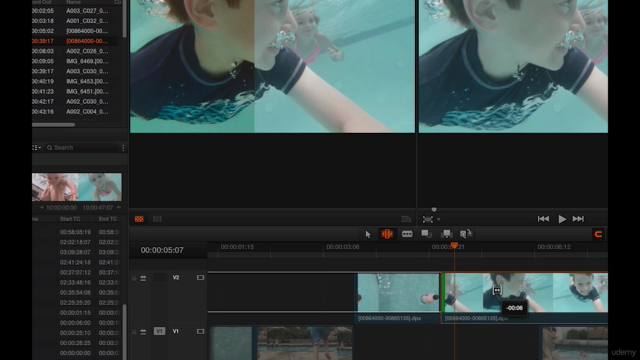Toggle auto select on track V2
640x360 pixels.
143,278
